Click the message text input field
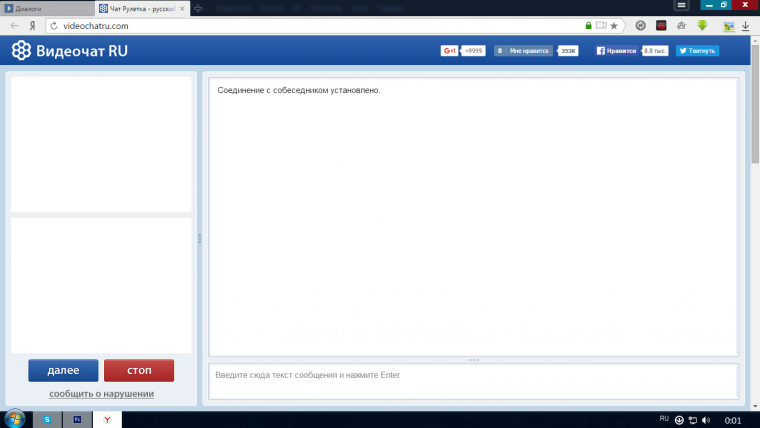This screenshot has width=760, height=428. coord(473,376)
